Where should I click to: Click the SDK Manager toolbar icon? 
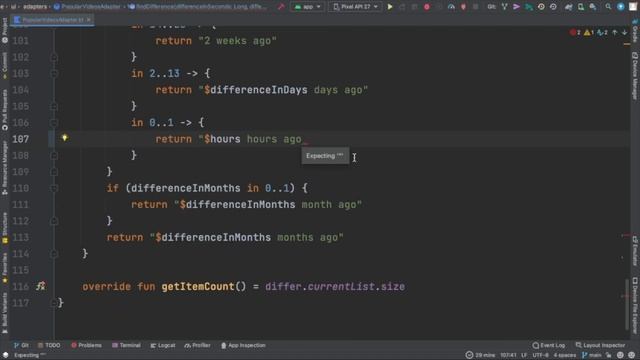(593, 7)
